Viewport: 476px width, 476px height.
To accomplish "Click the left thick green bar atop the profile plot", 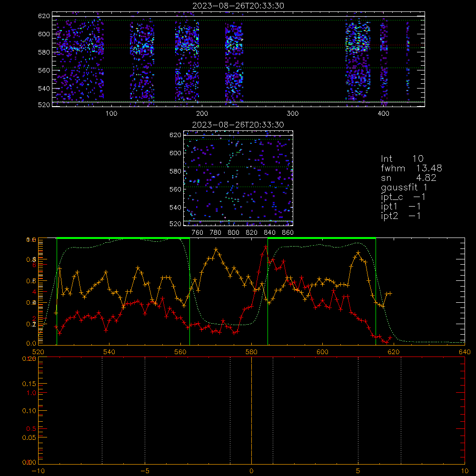I will (123, 238).
